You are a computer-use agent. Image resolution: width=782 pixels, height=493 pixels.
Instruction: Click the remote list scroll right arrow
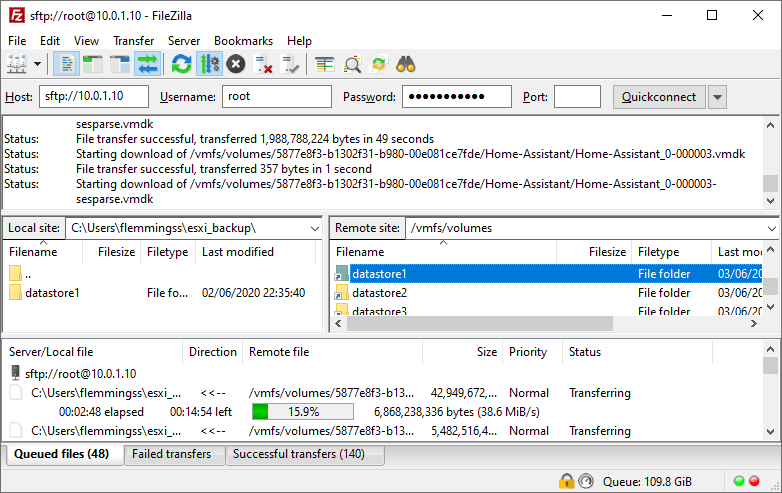pyautogui.click(x=754, y=324)
